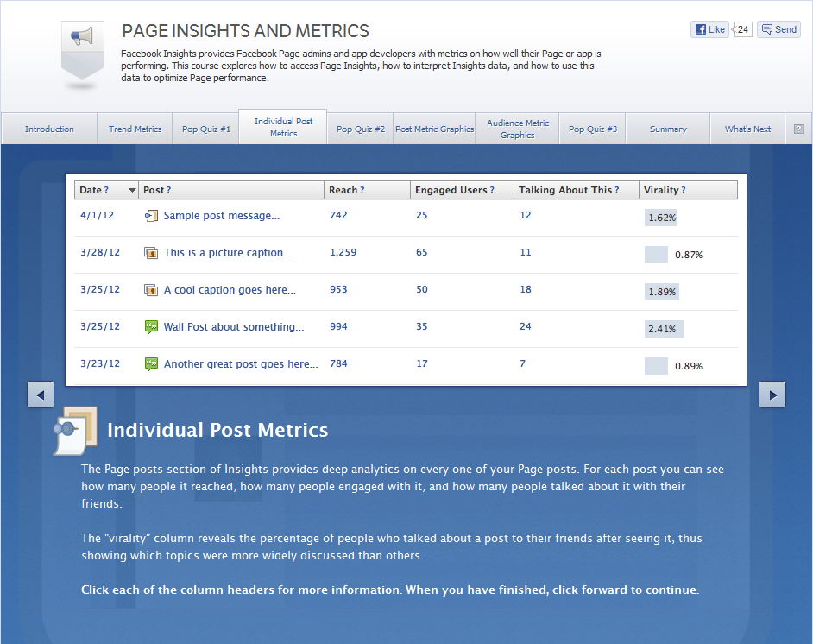The image size is (813, 644).
Task: Click the 1.89% virality bar
Action: (x=662, y=292)
